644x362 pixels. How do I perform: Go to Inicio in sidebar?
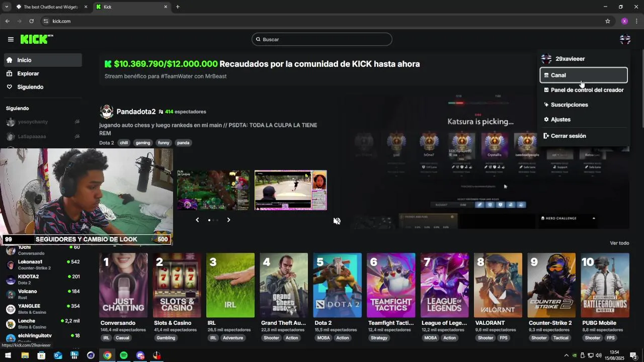click(x=43, y=60)
